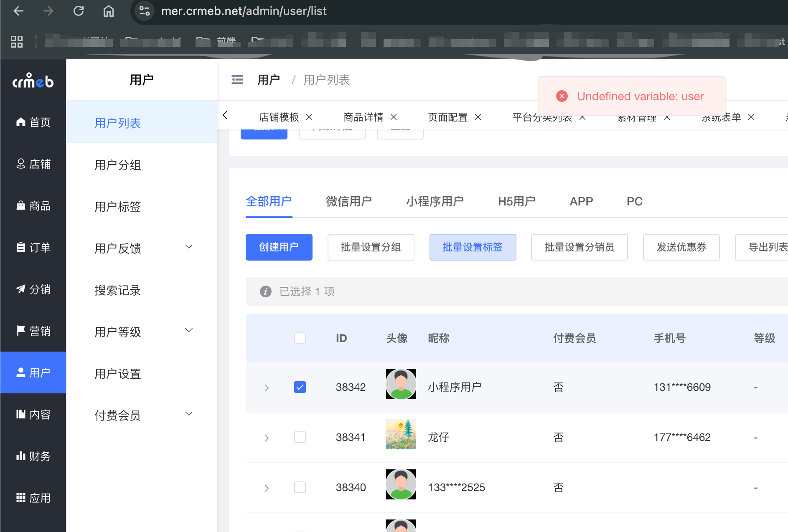Image resolution: width=788 pixels, height=532 pixels.
Task: Click the browser forward arrow
Action: tap(48, 11)
